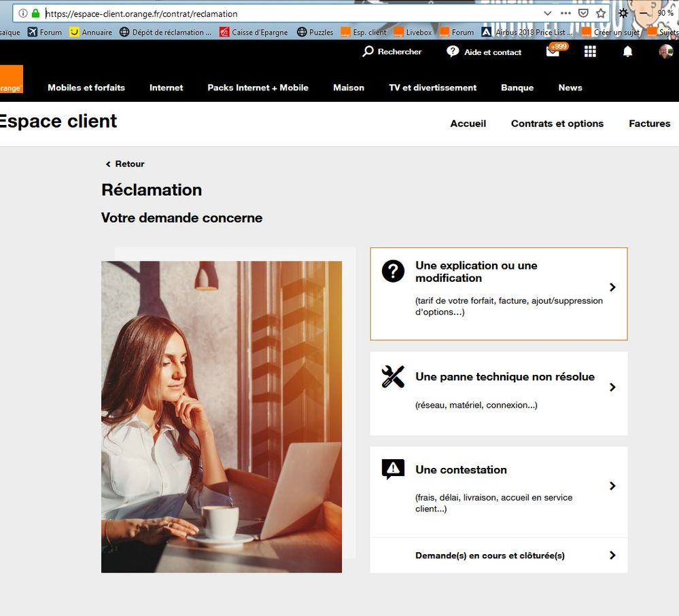This screenshot has width=679, height=616.
Task: Click the Orange logo
Action: pos(10,79)
